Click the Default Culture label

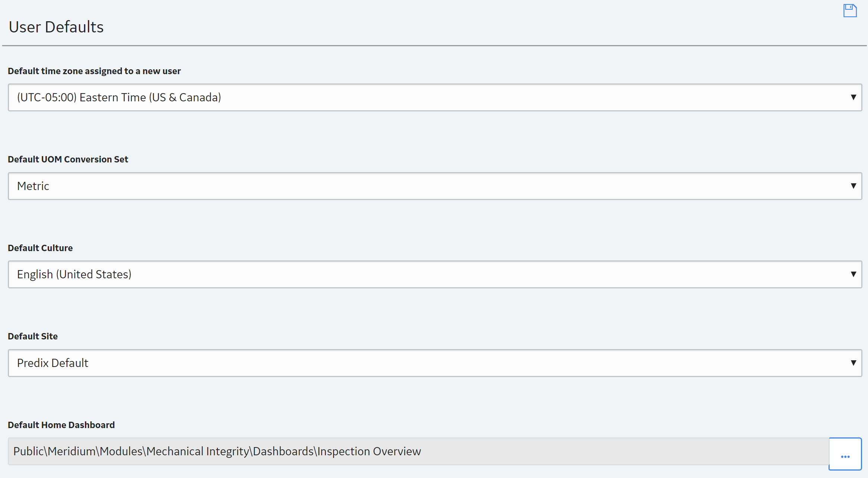point(40,248)
